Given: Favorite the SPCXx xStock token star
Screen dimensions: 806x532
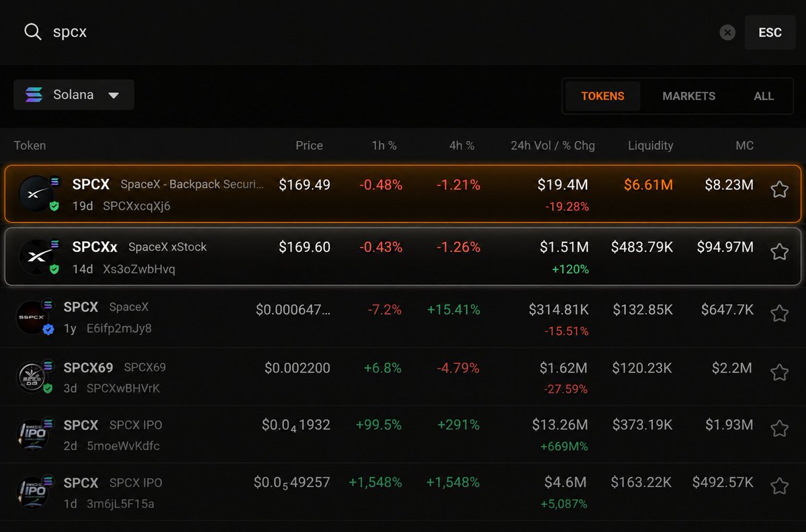Looking at the screenshot, I should (779, 252).
